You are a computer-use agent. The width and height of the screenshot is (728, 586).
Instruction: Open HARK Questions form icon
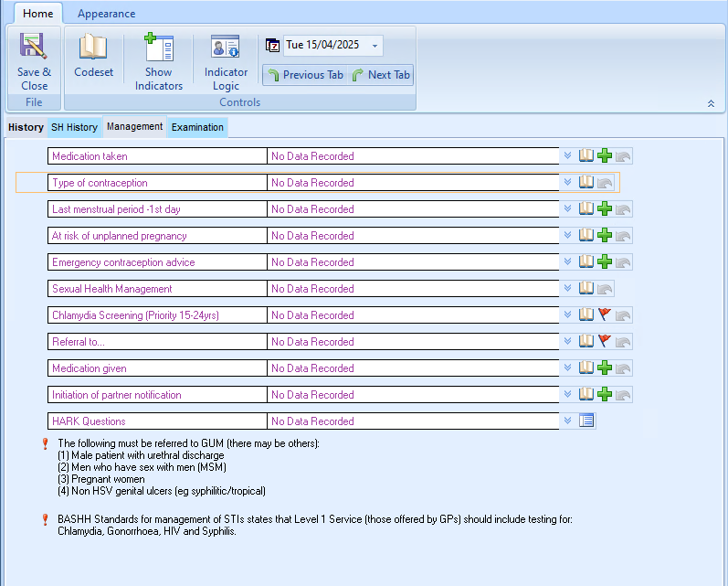[586, 421]
